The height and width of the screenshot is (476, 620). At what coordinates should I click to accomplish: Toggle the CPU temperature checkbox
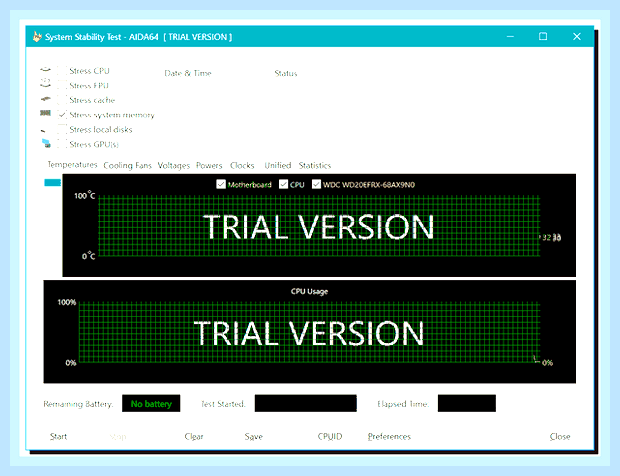pos(283,184)
